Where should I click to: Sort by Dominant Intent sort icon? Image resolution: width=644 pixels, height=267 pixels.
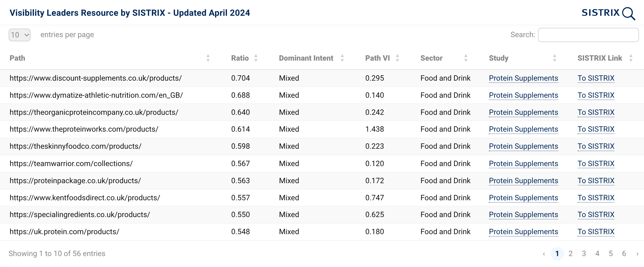pyautogui.click(x=342, y=58)
